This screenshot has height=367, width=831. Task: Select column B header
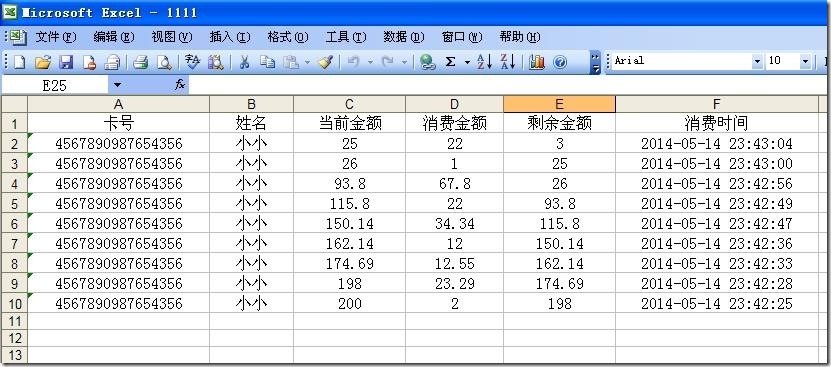click(x=251, y=104)
